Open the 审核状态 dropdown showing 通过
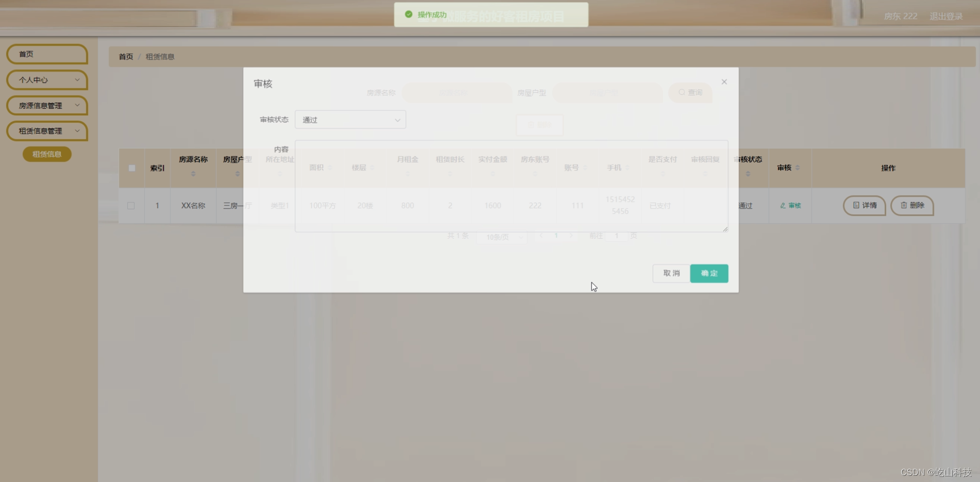 coord(350,119)
